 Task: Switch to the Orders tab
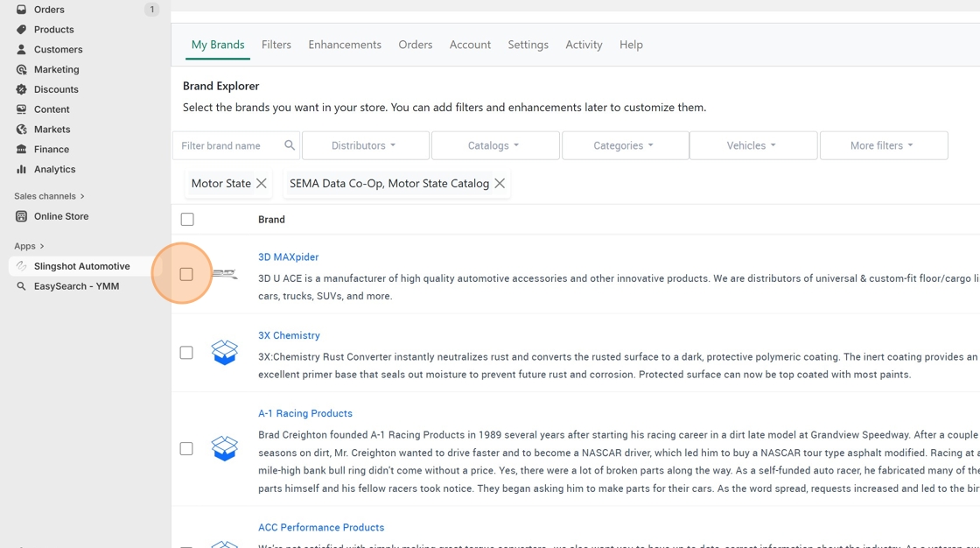tap(415, 45)
